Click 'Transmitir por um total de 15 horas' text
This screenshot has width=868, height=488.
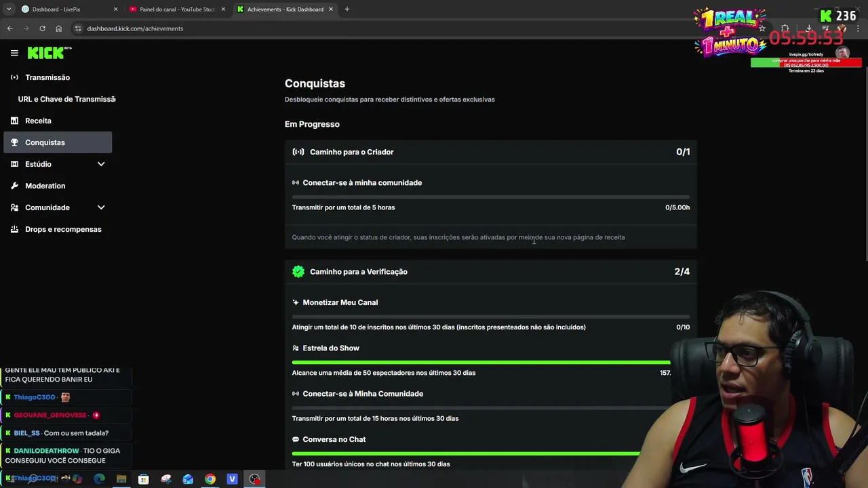point(375,418)
